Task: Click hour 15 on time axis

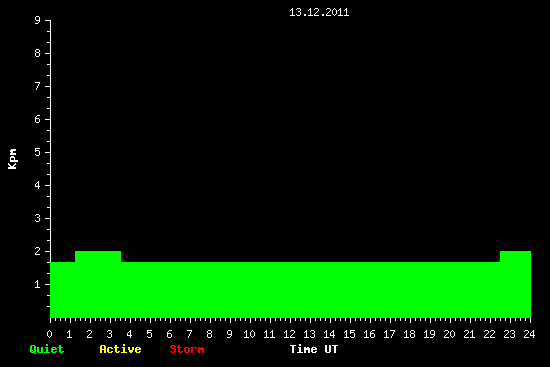Action: coord(349,334)
